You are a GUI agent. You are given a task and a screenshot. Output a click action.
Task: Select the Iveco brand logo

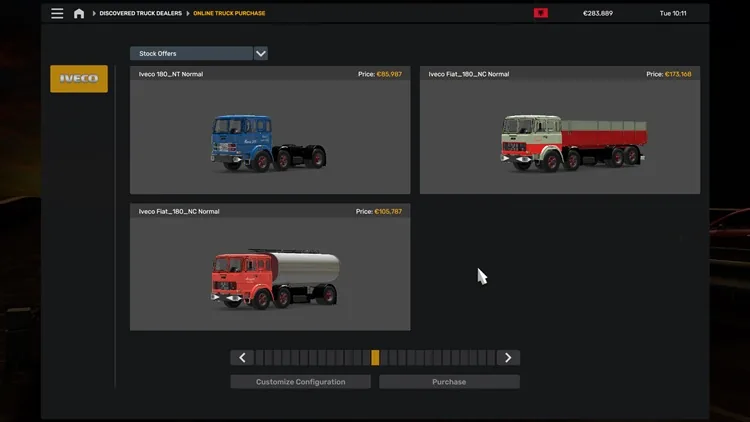pos(79,79)
